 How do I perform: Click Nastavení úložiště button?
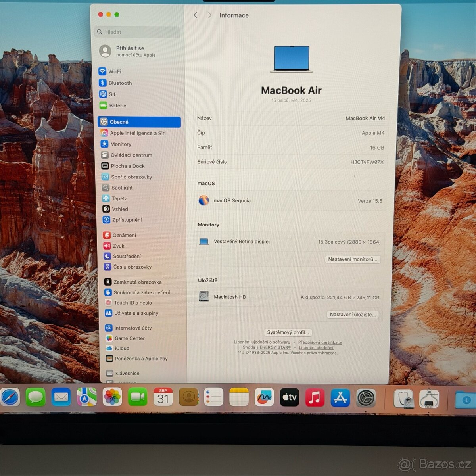click(x=353, y=315)
